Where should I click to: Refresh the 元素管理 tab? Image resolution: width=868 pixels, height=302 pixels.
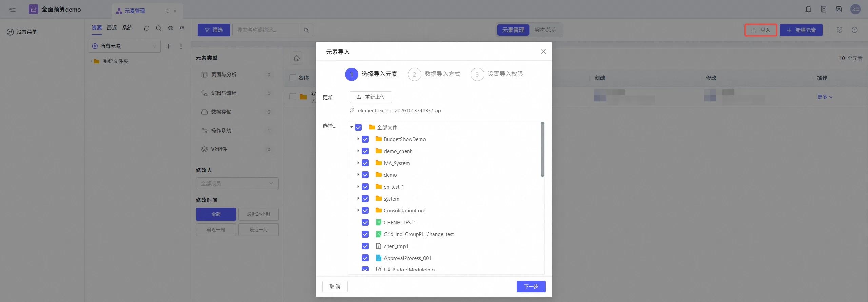(x=167, y=11)
